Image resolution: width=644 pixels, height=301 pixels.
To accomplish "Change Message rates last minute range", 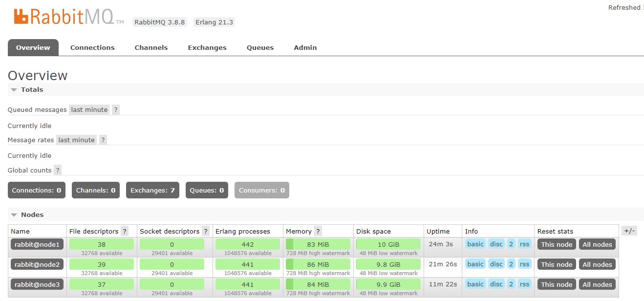I will (76, 140).
